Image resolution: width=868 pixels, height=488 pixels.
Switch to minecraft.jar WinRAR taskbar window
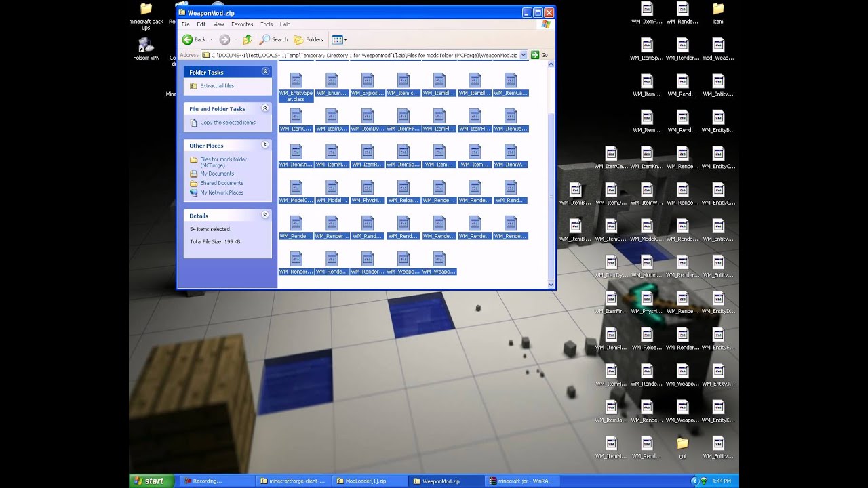point(523,481)
